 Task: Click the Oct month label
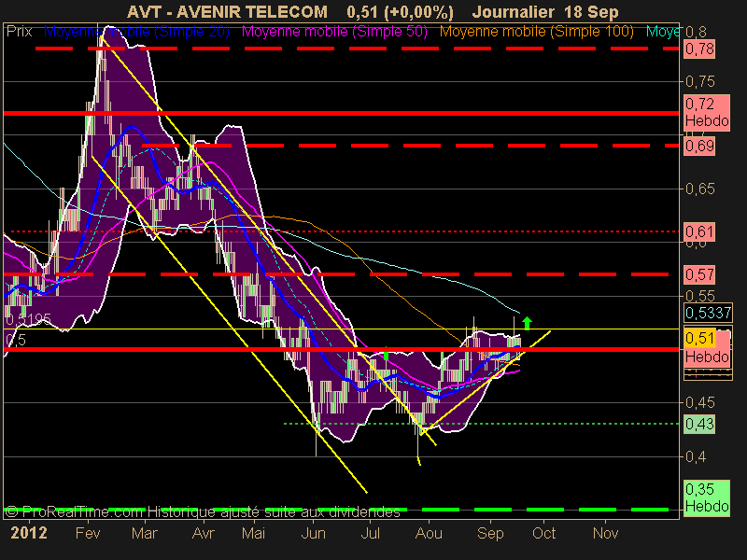coord(544,533)
